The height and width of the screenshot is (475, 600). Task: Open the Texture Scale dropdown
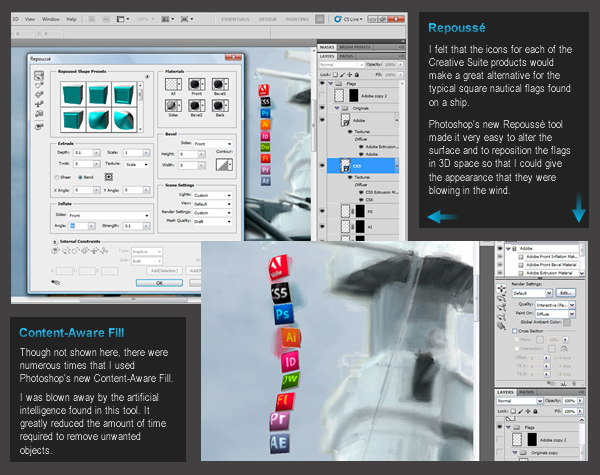(x=137, y=164)
